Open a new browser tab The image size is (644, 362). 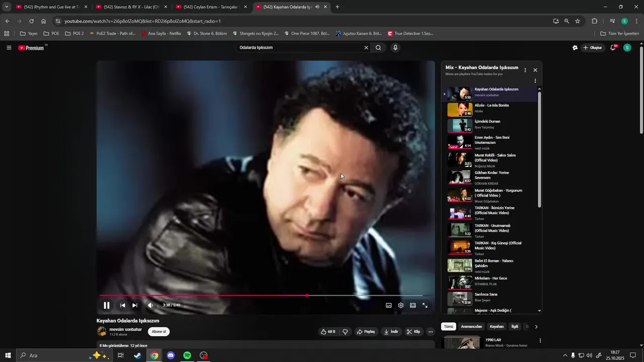pyautogui.click(x=338, y=7)
